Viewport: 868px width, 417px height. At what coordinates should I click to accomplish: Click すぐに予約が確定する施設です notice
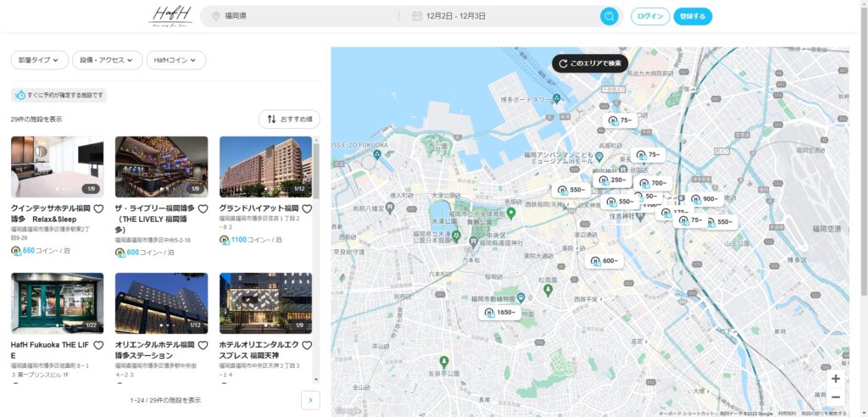[x=58, y=95]
